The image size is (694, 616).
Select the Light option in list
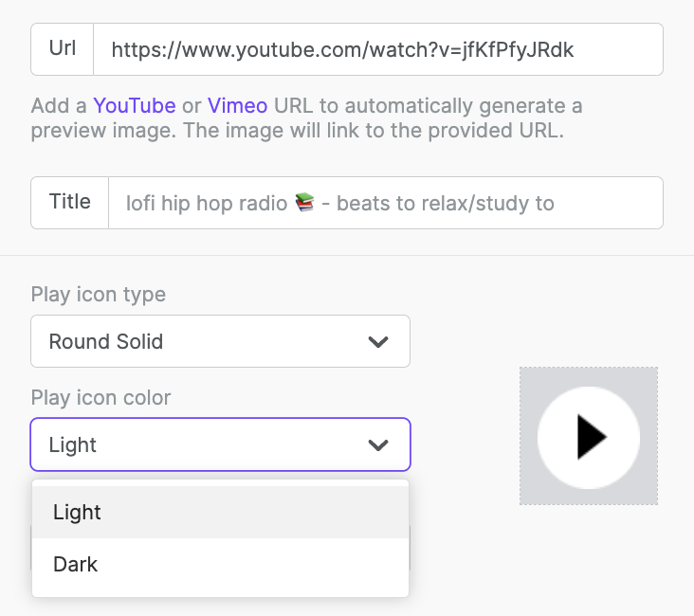220,513
